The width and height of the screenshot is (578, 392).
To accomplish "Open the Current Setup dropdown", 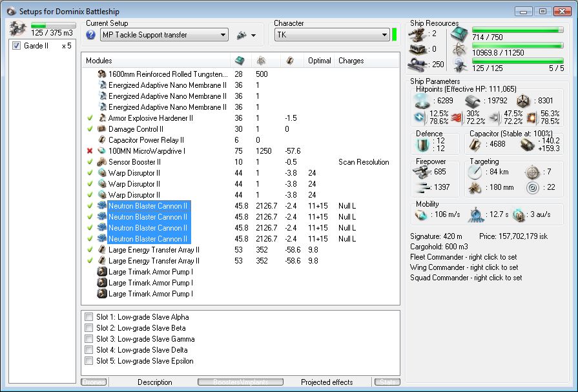I will pos(222,35).
